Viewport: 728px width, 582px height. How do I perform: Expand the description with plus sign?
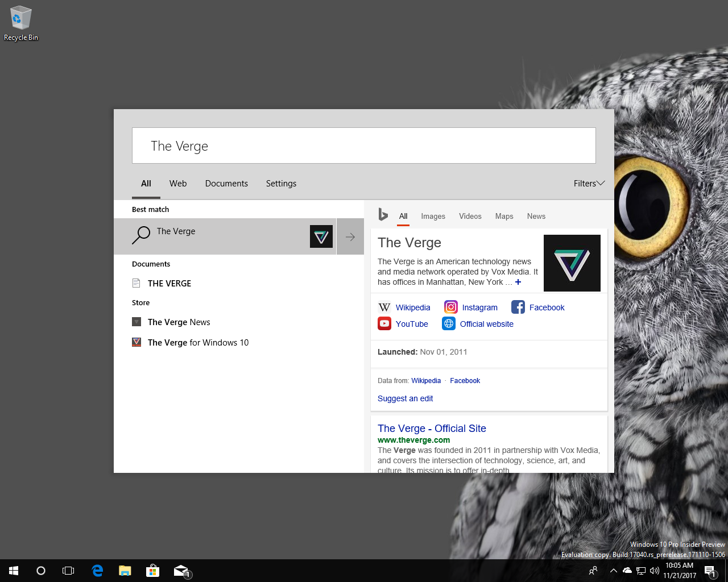[x=518, y=282]
